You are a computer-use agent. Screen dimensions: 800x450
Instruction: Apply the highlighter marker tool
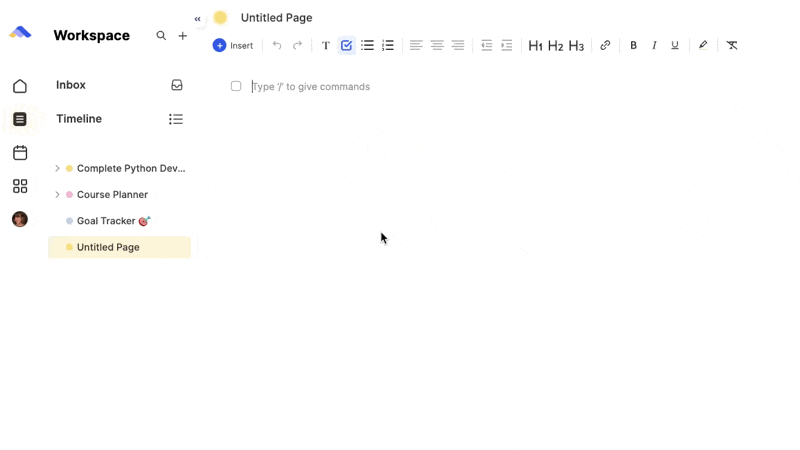point(703,45)
